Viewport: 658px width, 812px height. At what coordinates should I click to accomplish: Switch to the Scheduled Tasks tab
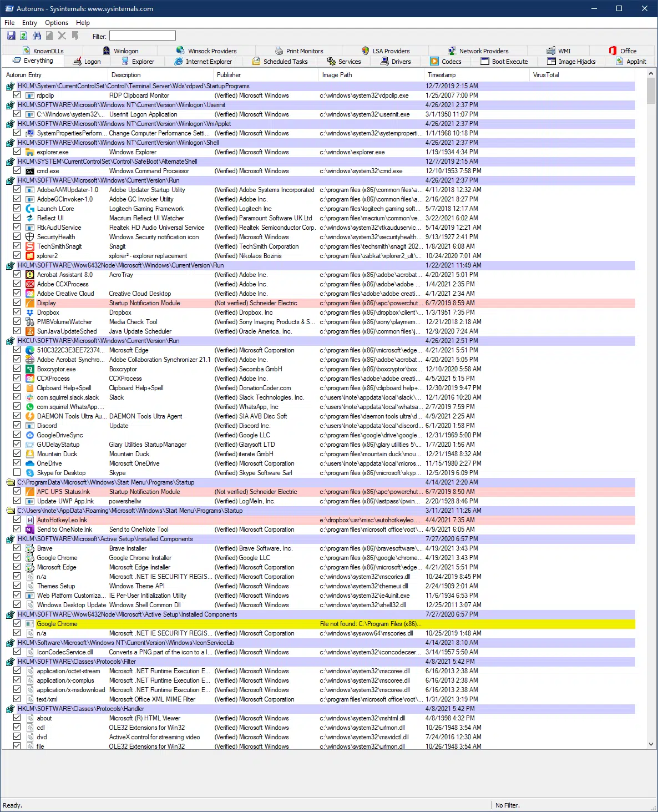[x=280, y=62]
